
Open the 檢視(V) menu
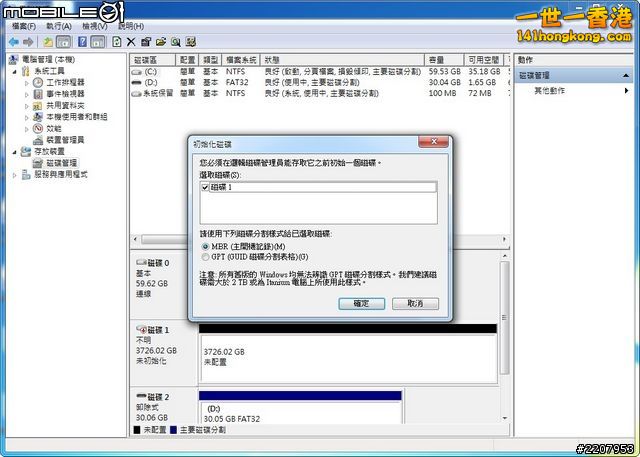[x=96, y=25]
